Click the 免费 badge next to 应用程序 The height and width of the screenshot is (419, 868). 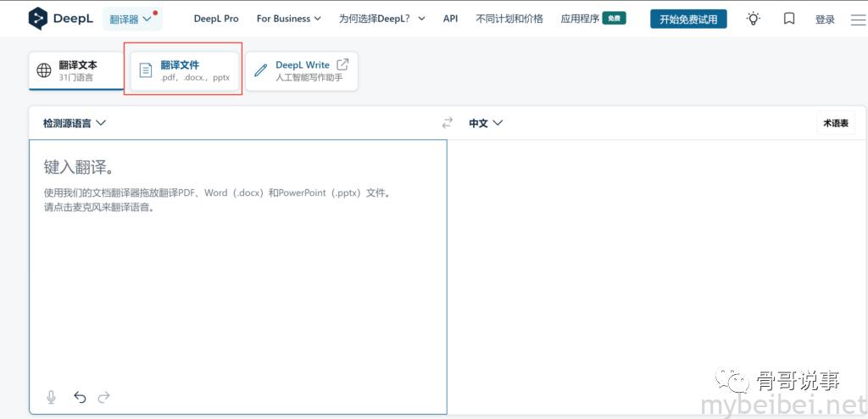[614, 19]
